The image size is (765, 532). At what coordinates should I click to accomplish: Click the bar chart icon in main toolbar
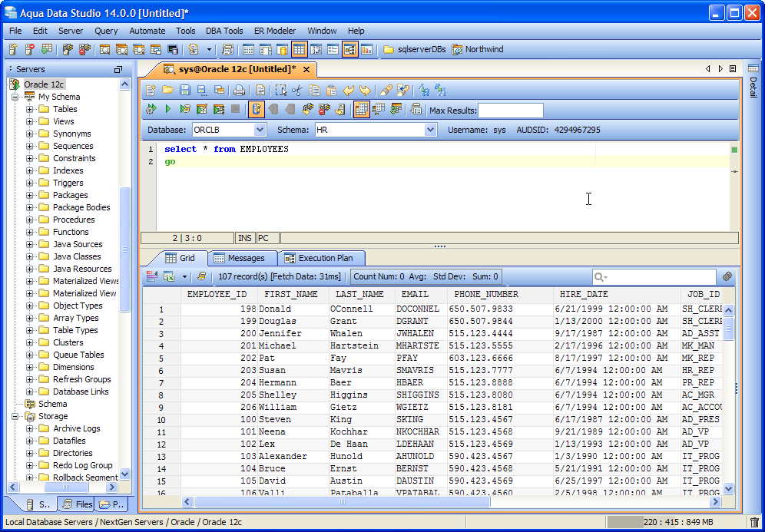click(366, 49)
